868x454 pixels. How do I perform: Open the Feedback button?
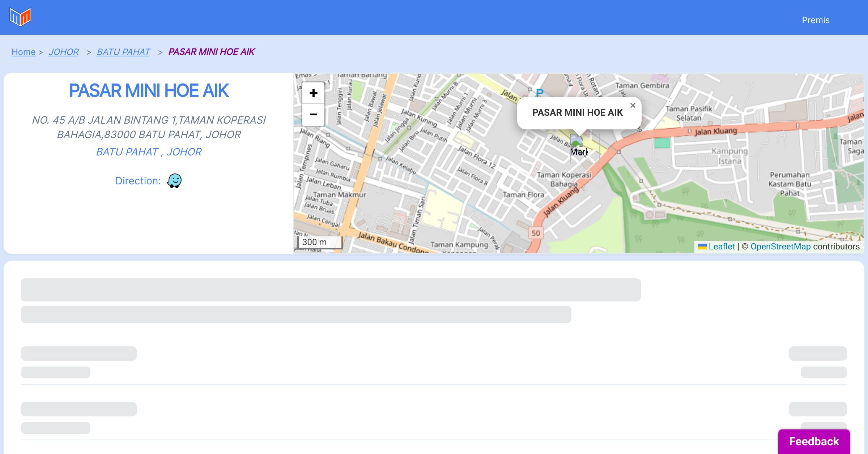tap(814, 441)
